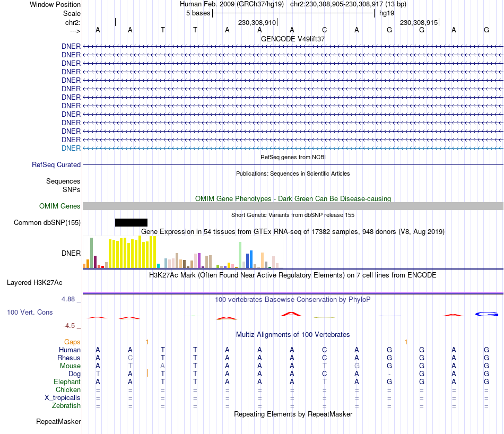Click the yellow brain-tissue bars in GTEx chart
This screenshot has width=504, height=434.
pos(133,253)
